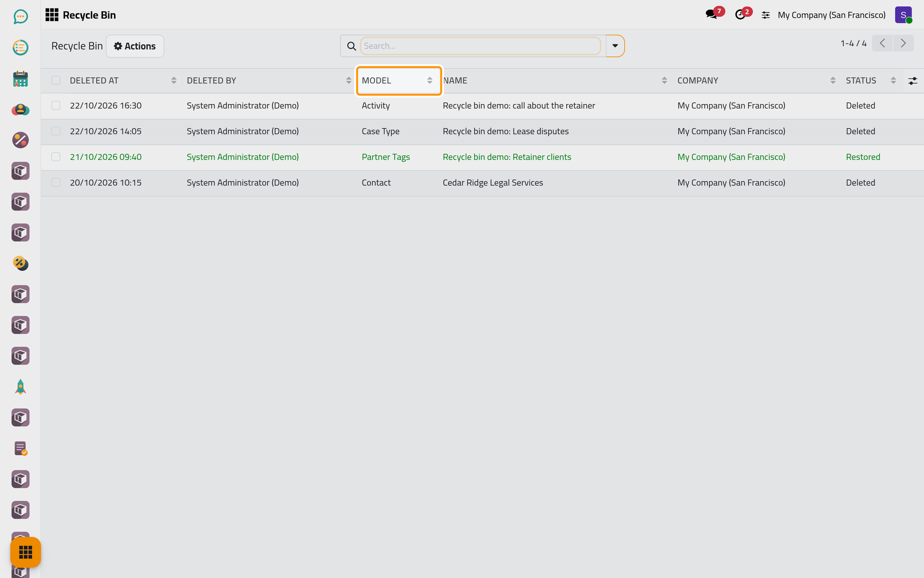Open the Discuss app icon in sidebar
The width and height of the screenshot is (924, 578).
tap(20, 17)
